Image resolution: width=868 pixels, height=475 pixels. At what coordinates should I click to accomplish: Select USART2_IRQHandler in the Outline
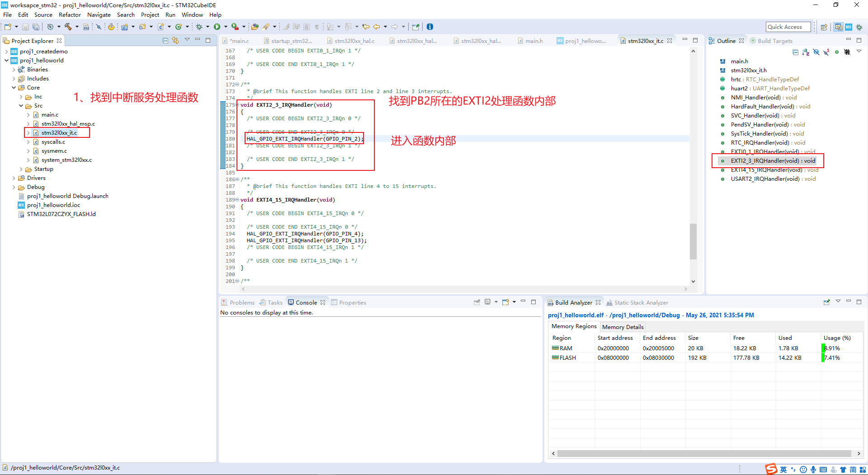coord(773,179)
